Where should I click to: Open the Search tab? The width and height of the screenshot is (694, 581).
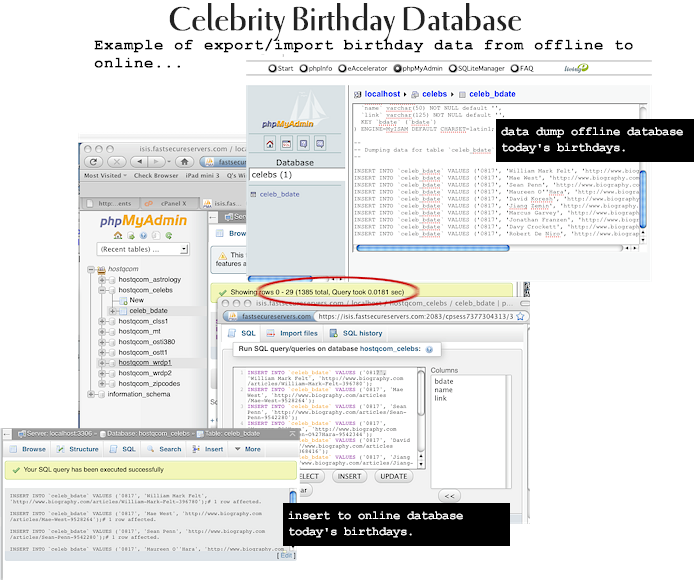(164, 449)
